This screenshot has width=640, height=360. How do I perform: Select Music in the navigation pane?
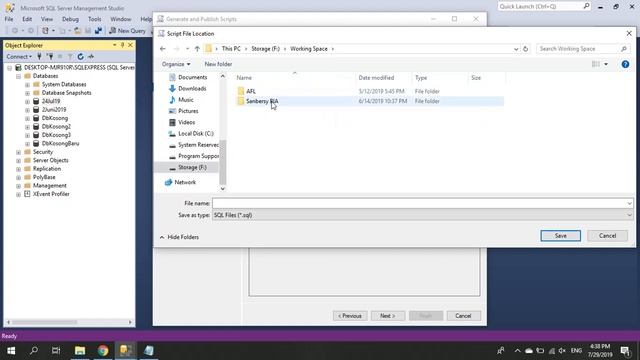(x=186, y=100)
